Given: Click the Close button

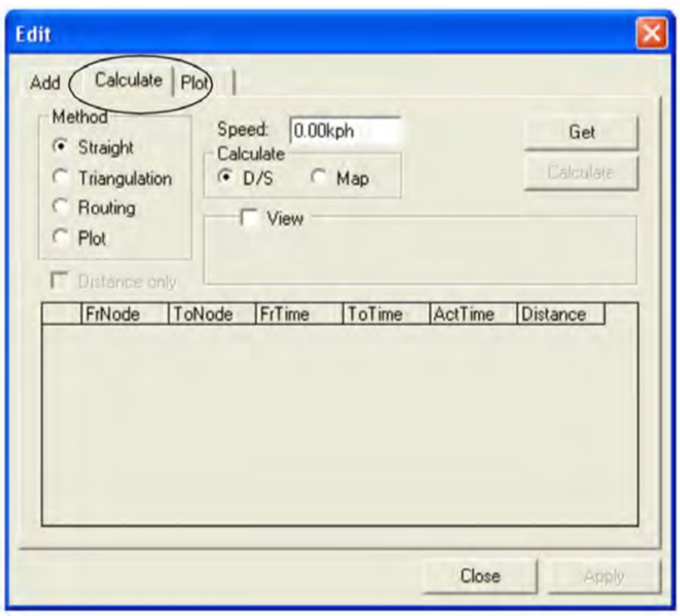Looking at the screenshot, I should click(x=480, y=575).
